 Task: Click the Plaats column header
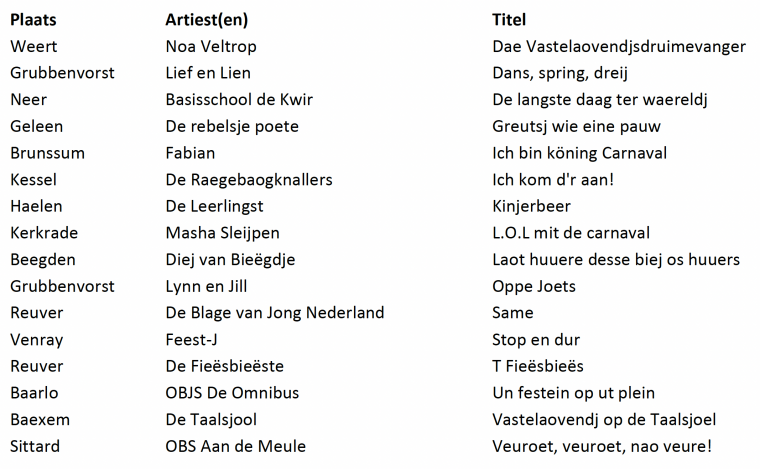(33, 20)
